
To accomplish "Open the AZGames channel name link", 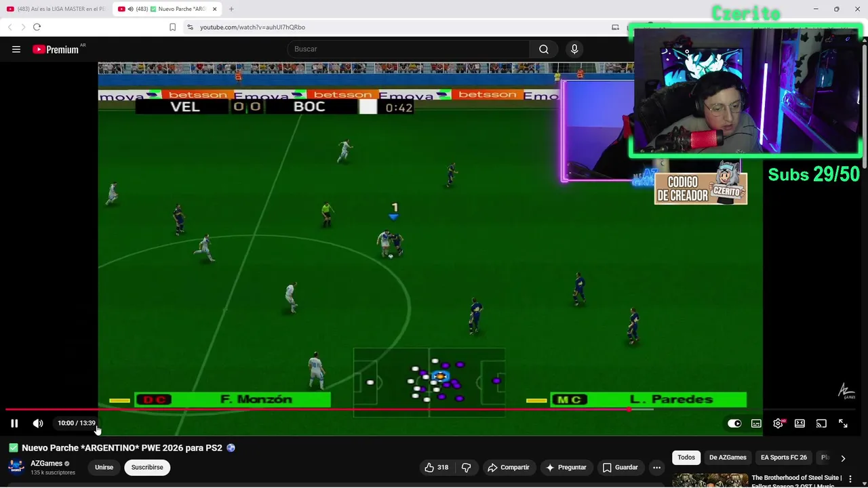I will [x=46, y=464].
